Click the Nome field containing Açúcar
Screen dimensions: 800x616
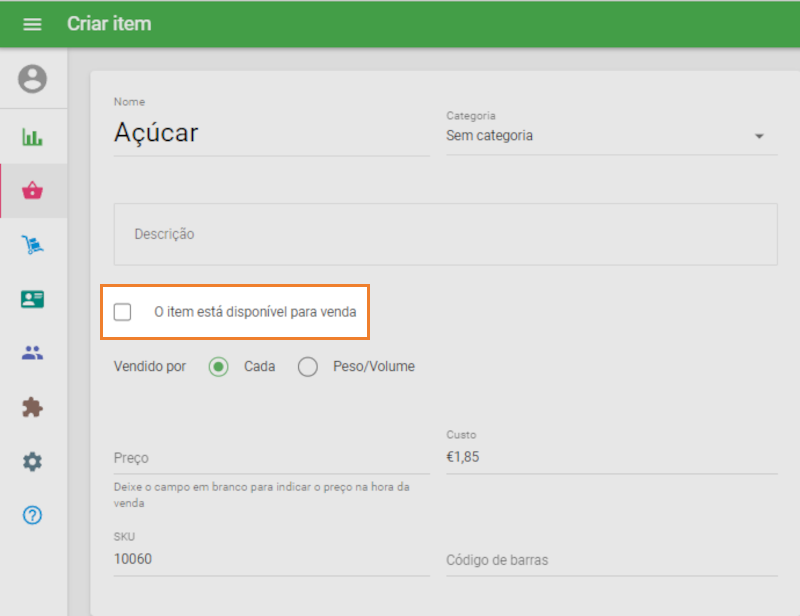(x=270, y=133)
